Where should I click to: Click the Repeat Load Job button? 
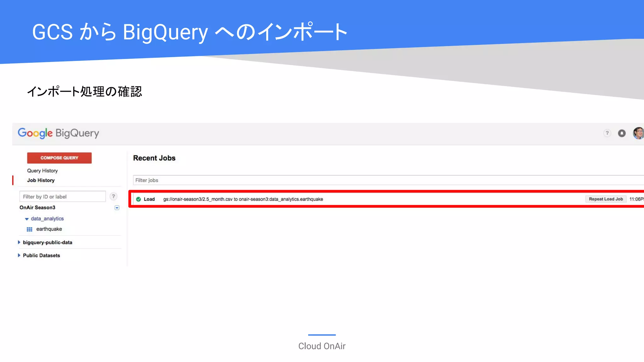point(606,199)
